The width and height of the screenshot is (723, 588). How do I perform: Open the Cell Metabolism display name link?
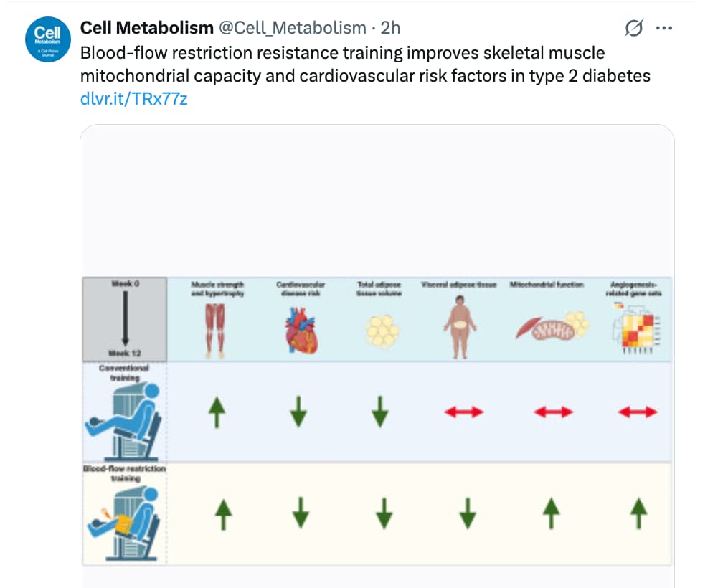147,28
